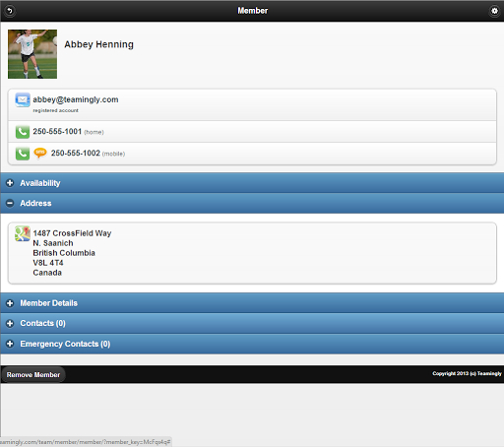
Task: Expand the Emergency Contacts (0) section
Action: coord(252,344)
